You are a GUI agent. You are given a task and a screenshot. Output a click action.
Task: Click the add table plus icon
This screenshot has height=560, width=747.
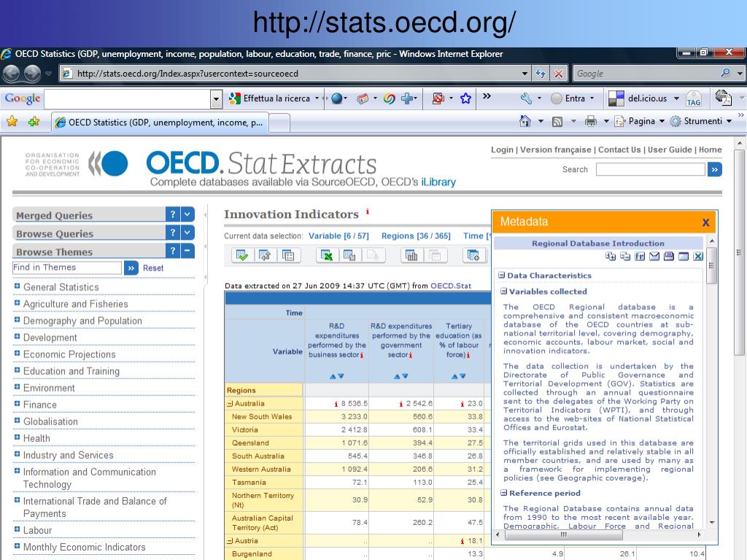(x=473, y=256)
